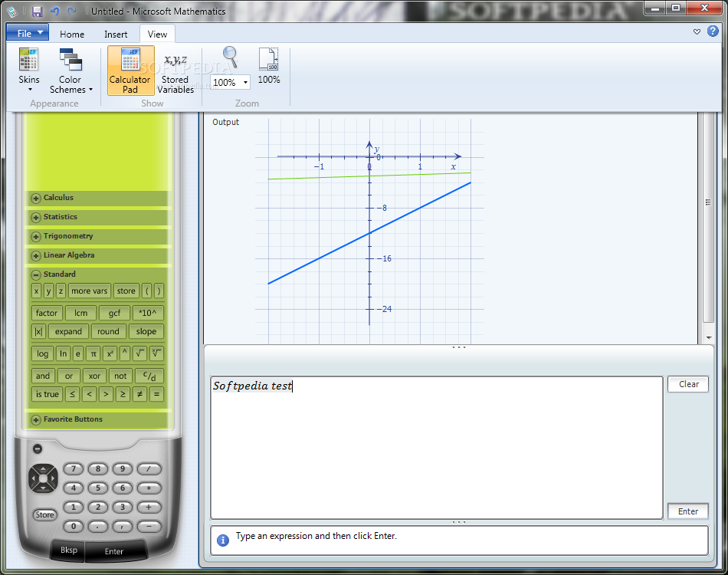The image size is (728, 575).
Task: Clear the expression input
Action: click(x=688, y=384)
